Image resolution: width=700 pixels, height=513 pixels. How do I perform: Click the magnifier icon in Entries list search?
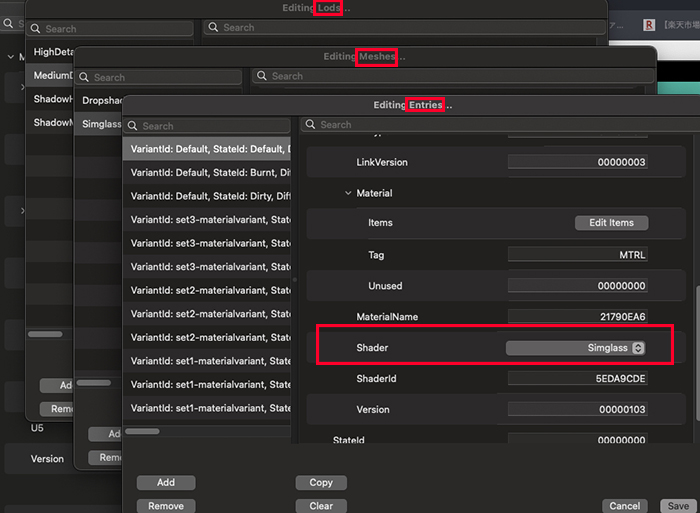tap(133, 126)
